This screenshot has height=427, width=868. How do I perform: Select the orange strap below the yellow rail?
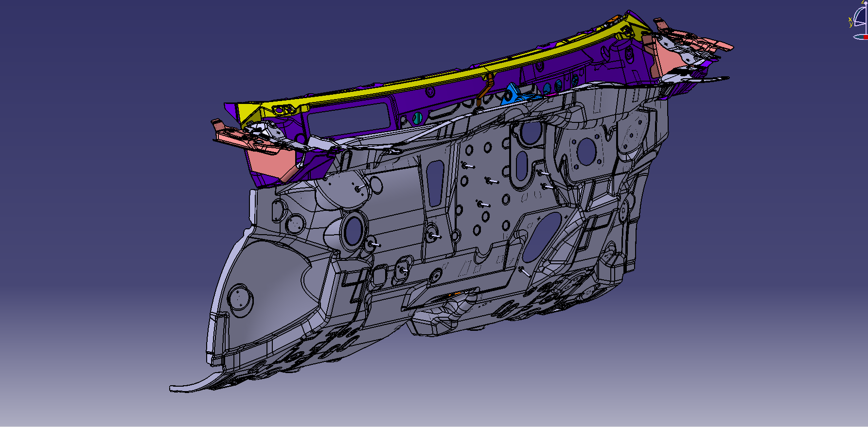[x=486, y=89]
